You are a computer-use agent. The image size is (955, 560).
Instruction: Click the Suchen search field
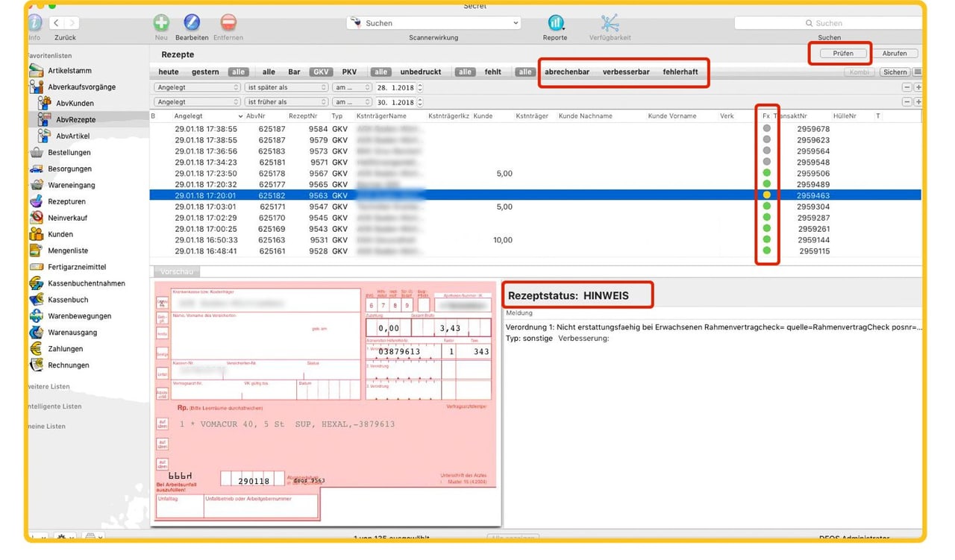tap(828, 23)
